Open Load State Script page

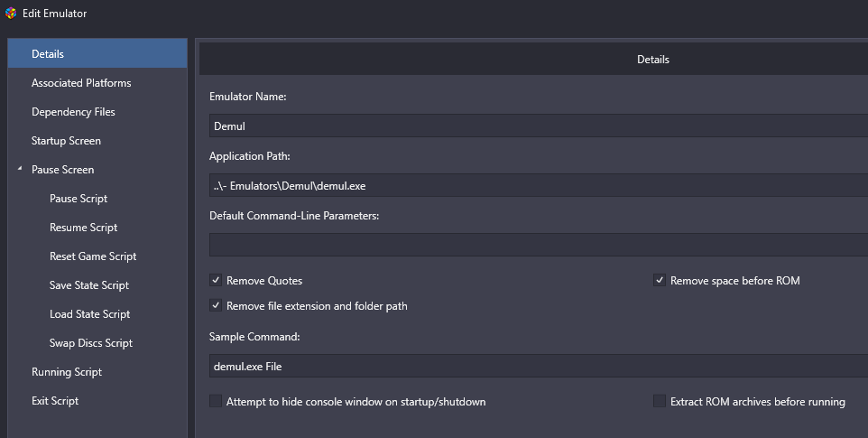click(x=89, y=314)
